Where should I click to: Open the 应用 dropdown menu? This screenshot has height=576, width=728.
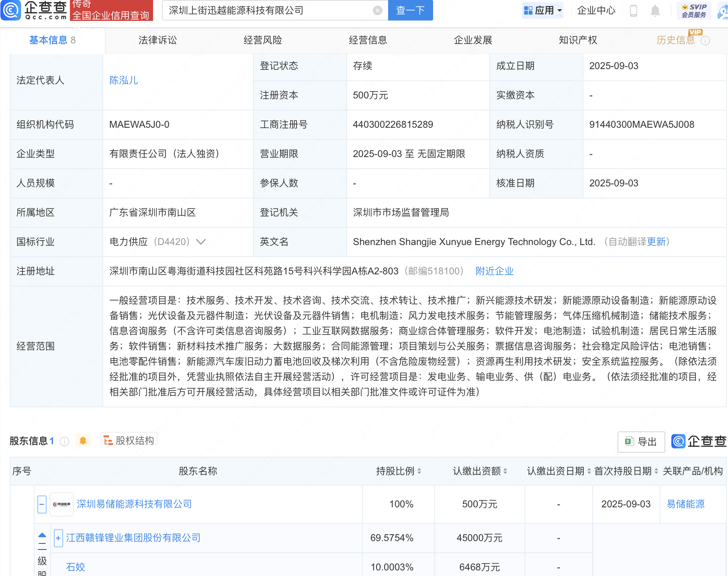(543, 10)
